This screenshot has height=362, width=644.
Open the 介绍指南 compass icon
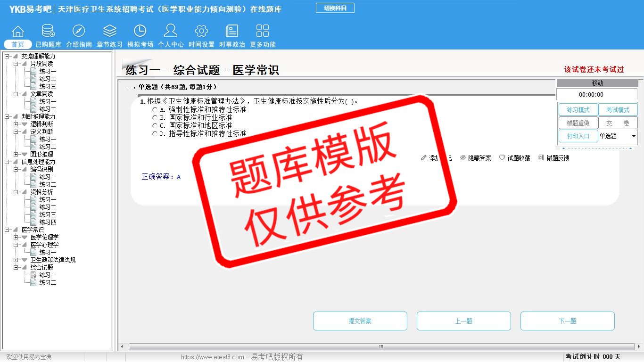tap(79, 32)
